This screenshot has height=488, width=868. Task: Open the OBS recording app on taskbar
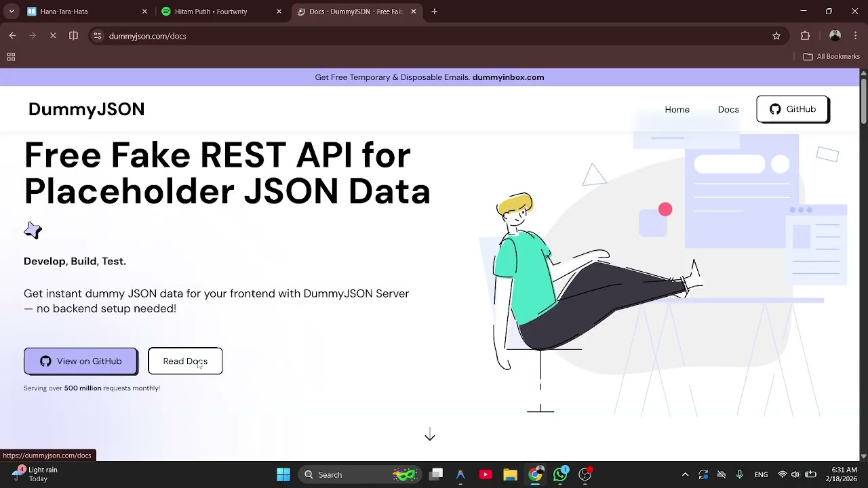(x=585, y=474)
